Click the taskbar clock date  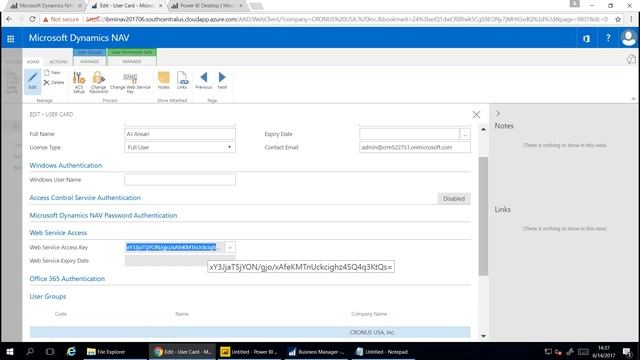(x=604, y=351)
